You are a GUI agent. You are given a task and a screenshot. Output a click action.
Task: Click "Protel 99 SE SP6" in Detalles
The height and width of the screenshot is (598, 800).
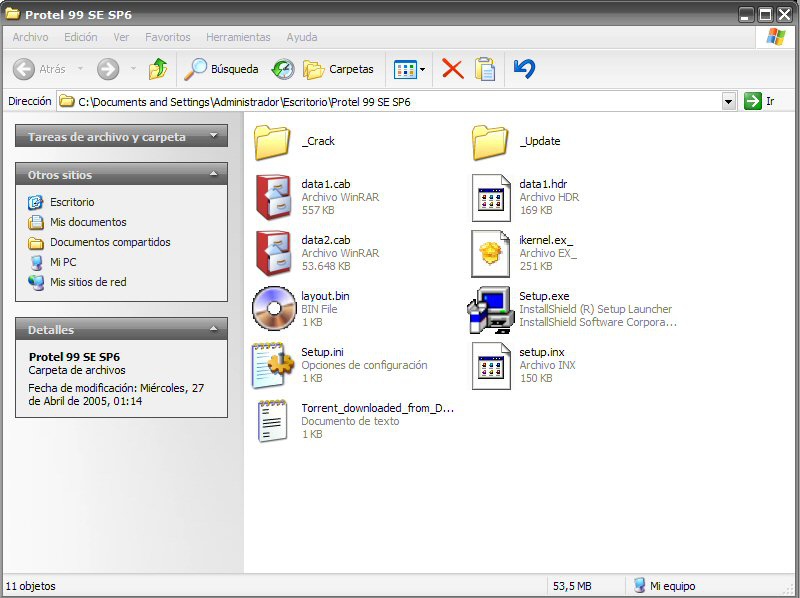coord(74,357)
